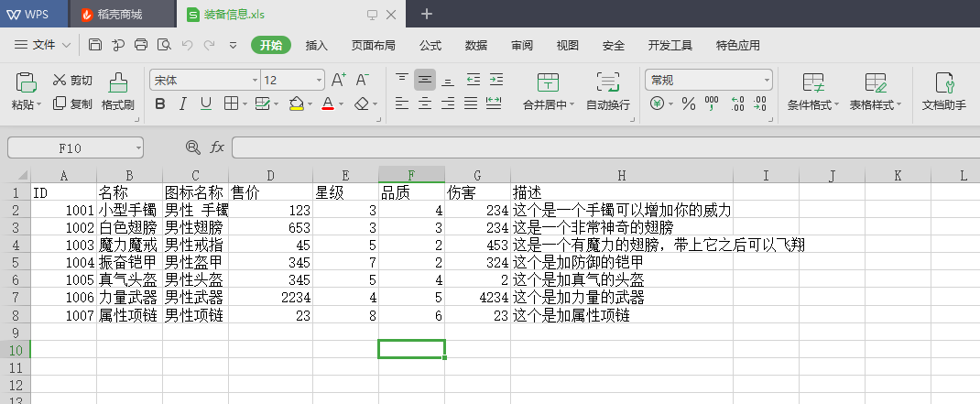Increase indent icon
980x404 pixels.
click(x=496, y=80)
